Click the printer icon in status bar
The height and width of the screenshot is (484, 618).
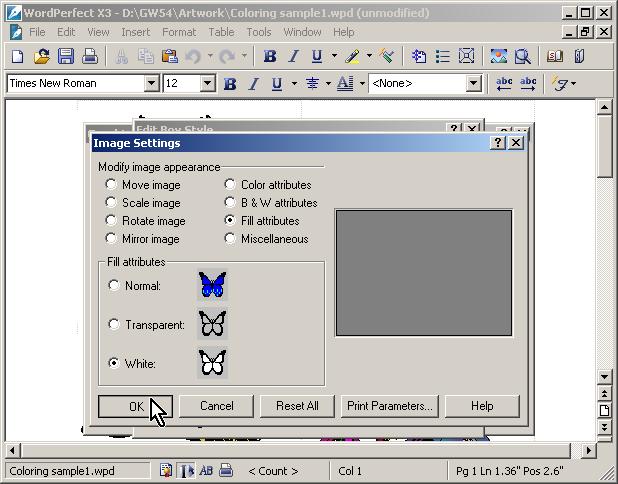[226, 470]
